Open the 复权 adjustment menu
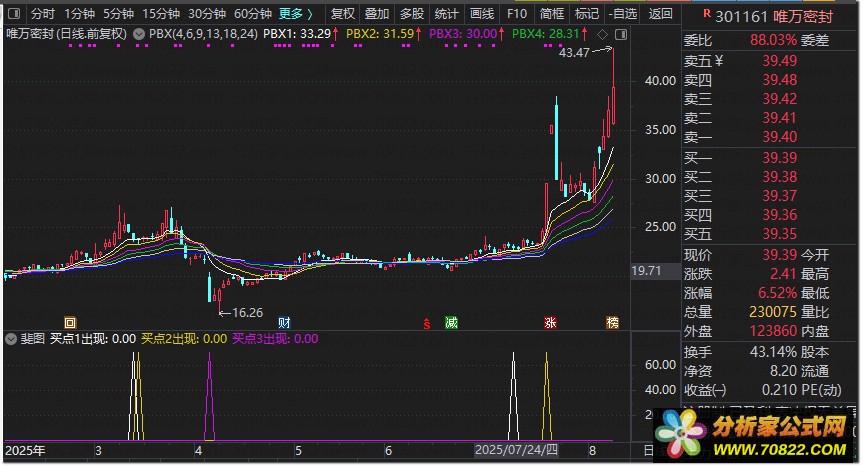This screenshot has width=863, height=466. 342,14
